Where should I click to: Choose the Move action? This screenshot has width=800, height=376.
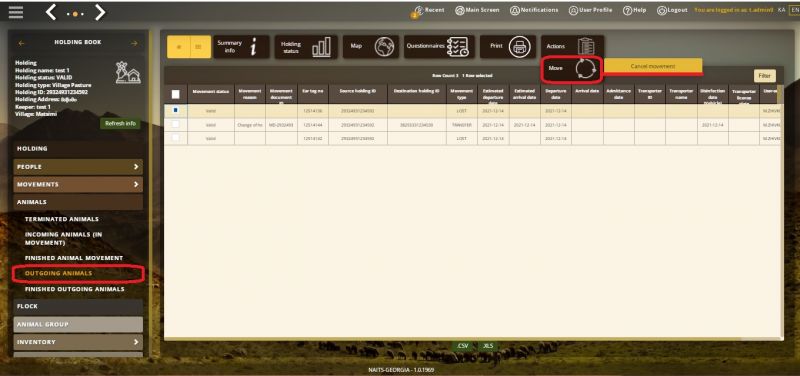point(572,68)
